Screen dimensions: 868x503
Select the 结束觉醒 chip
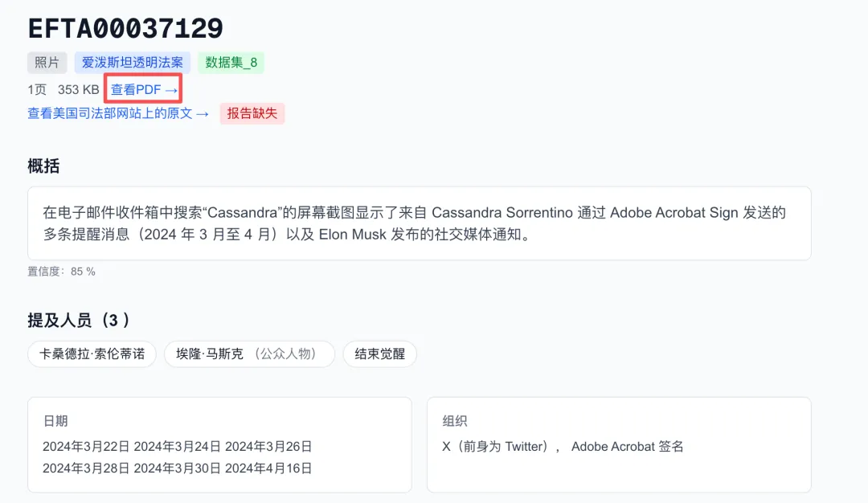tap(379, 354)
